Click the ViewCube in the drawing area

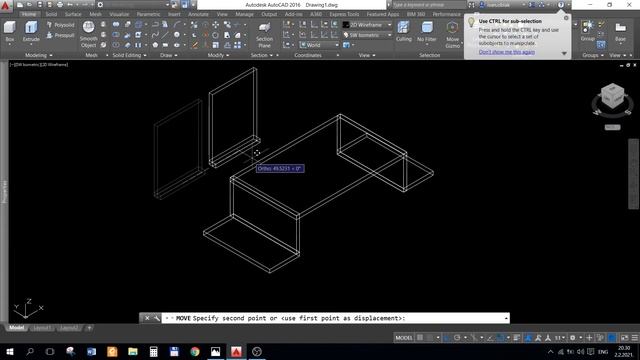(x=612, y=96)
